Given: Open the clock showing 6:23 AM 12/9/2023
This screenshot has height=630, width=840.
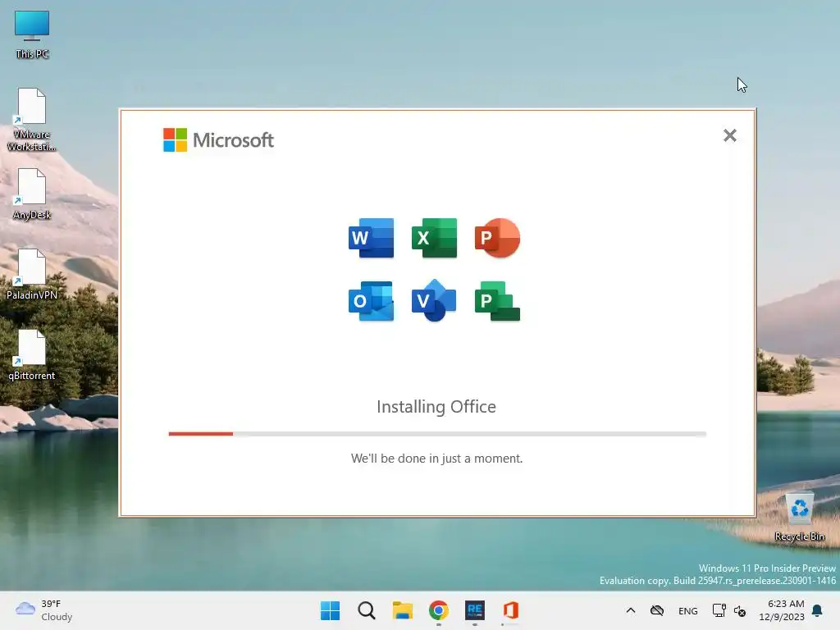Looking at the screenshot, I should 782,610.
